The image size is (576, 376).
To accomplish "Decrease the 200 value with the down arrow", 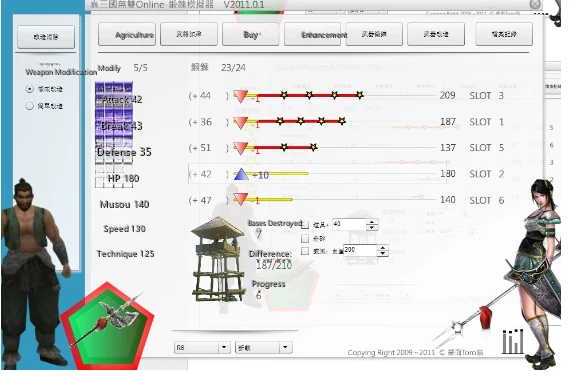I will tap(382, 254).
